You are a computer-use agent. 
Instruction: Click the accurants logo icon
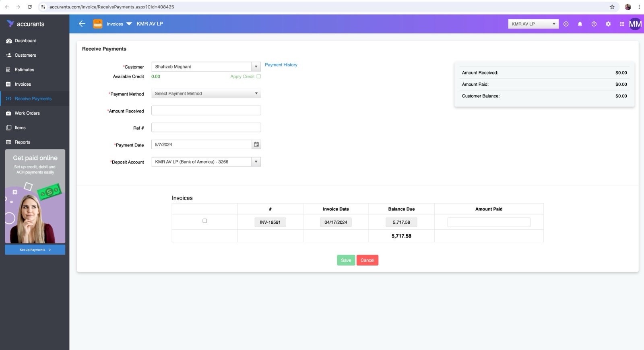click(x=10, y=24)
